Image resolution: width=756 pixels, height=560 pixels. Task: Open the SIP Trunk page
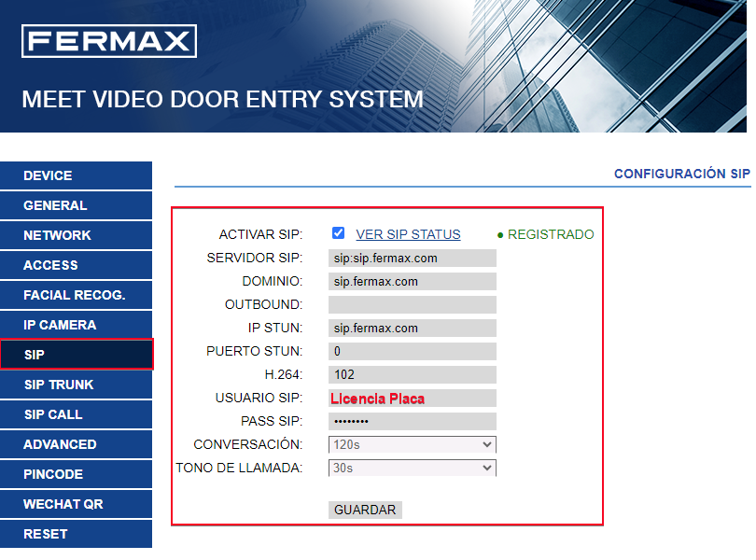point(76,385)
